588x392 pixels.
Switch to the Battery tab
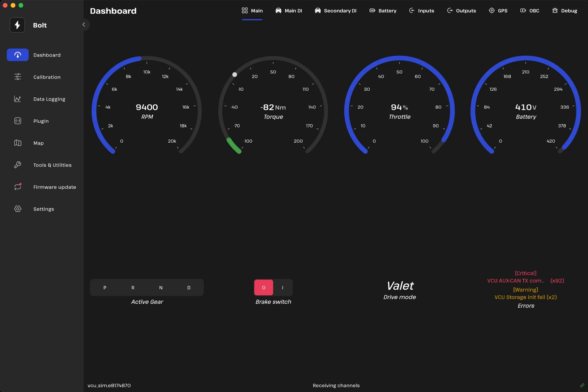[383, 11]
